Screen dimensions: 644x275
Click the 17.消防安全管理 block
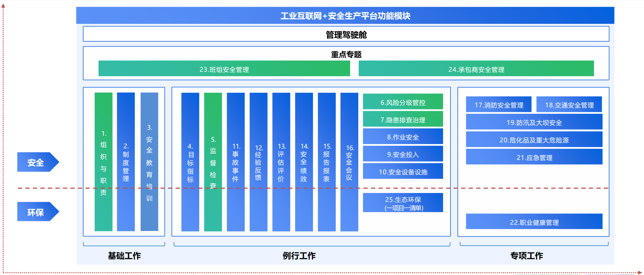click(499, 104)
